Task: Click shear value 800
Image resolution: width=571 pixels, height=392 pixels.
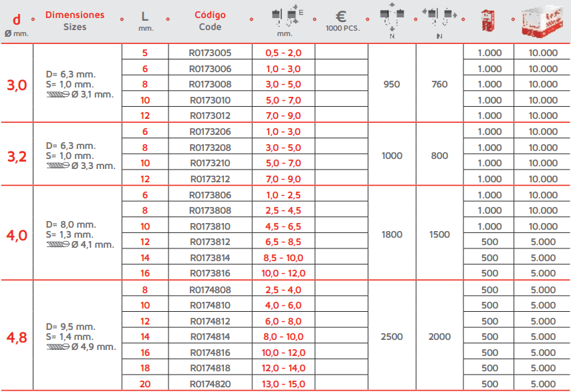Action: click(x=439, y=156)
